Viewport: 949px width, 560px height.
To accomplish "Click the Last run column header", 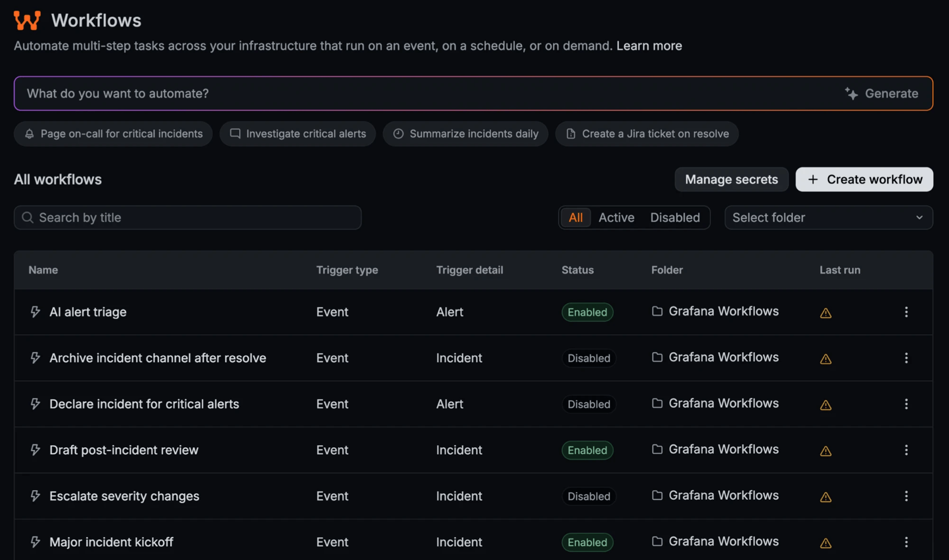I will coord(840,270).
